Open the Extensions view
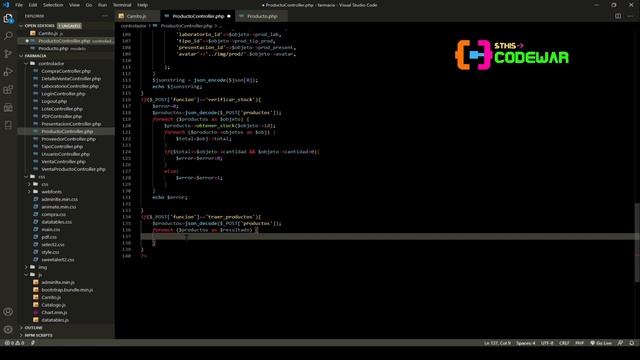Viewport: 640px width, 360px height. pos(8,89)
